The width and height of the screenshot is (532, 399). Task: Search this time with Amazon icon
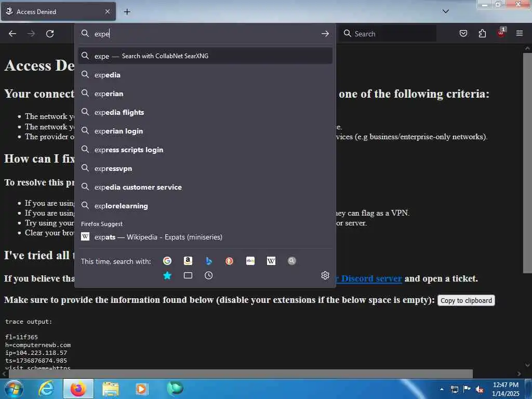pos(188,261)
